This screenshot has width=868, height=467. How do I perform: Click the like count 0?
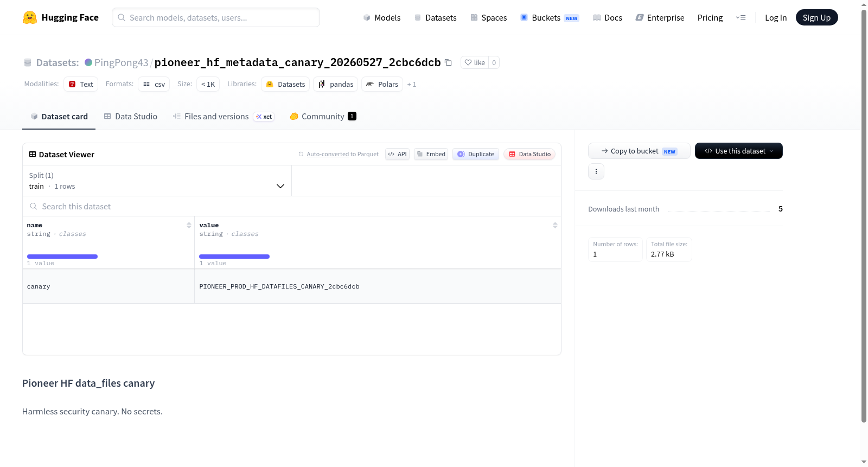494,62
